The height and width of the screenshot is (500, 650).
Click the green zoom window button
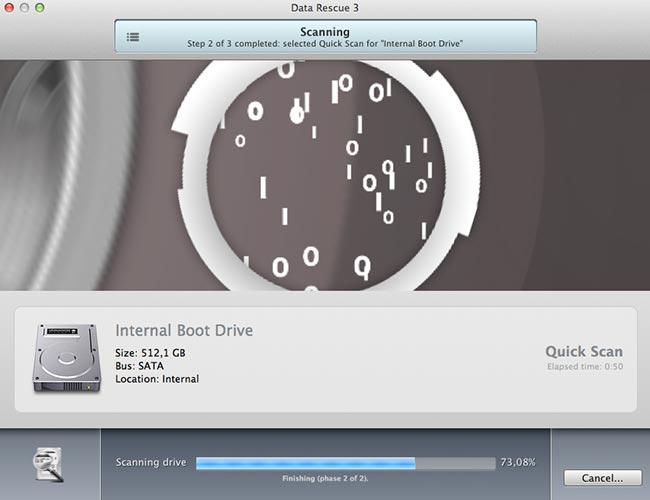tap(40, 7)
